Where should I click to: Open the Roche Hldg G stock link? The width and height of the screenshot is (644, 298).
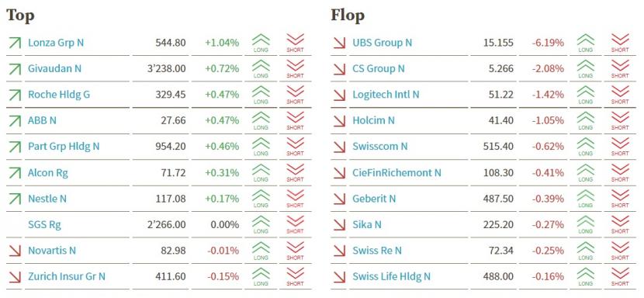click(x=59, y=95)
